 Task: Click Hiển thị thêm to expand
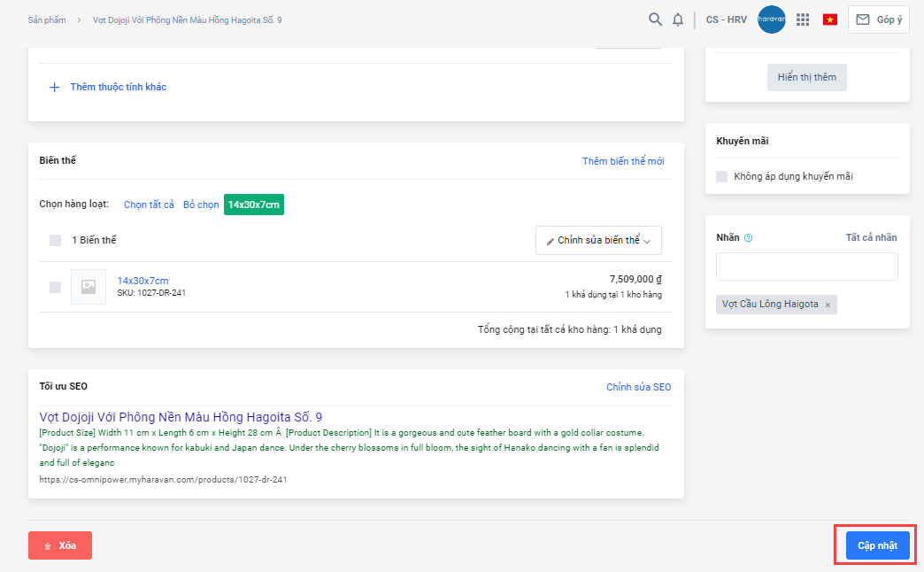[x=806, y=77]
